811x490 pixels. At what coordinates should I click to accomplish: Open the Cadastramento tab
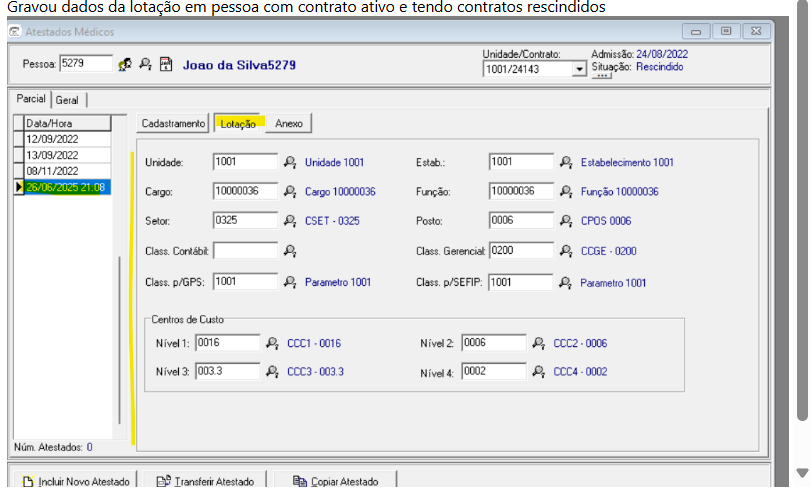pyautogui.click(x=173, y=123)
